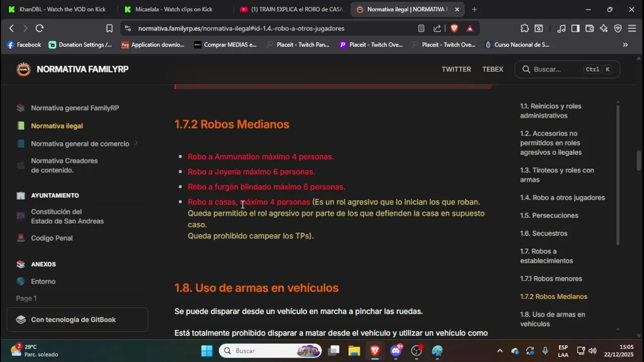Open Brave Rewards triangle icon

pyautogui.click(x=470, y=29)
